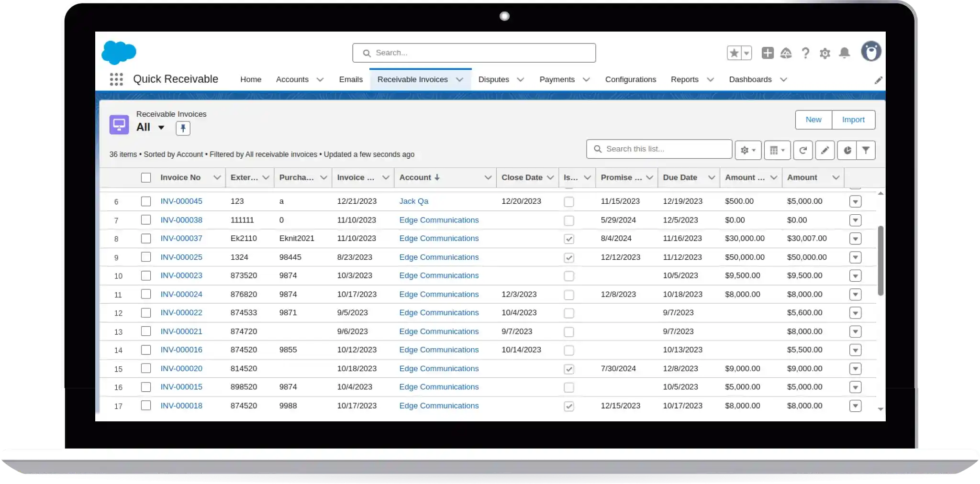
Task: Open row actions for INV-000037
Action: 856,239
